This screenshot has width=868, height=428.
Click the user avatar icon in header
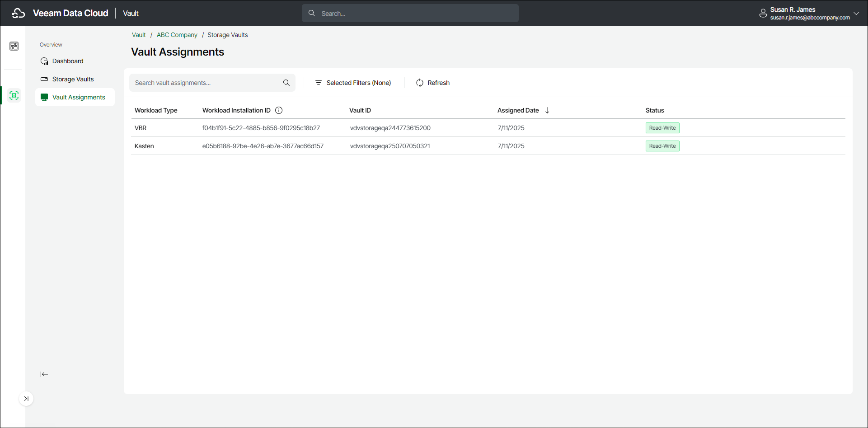(x=763, y=13)
